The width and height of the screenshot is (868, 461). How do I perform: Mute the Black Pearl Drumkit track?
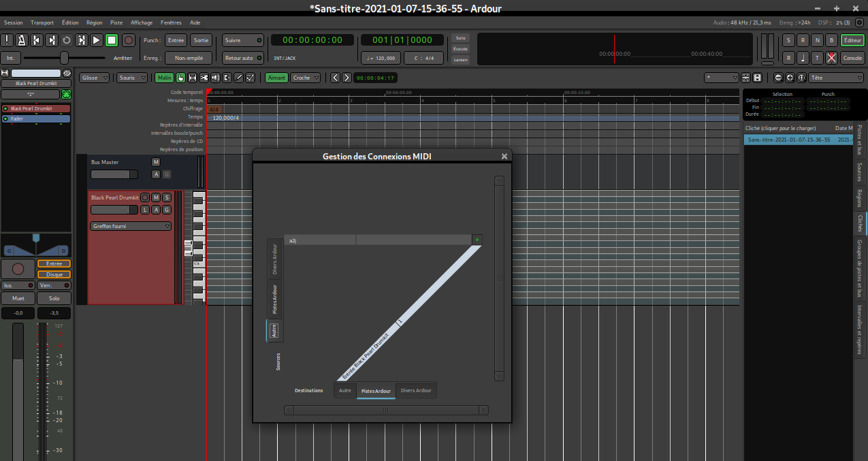tap(156, 197)
